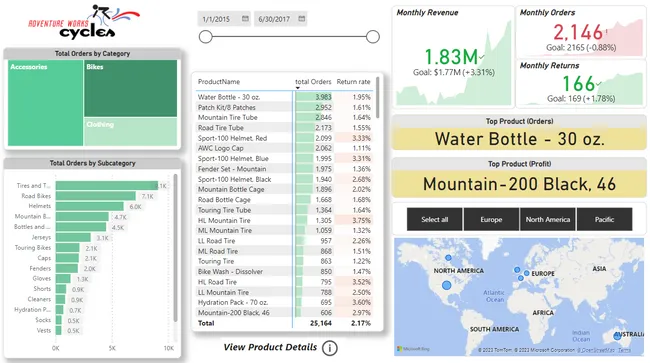Viewport: 650px width, 363px height.
Task: Click the Caps subcategory bar
Action: pos(67,258)
